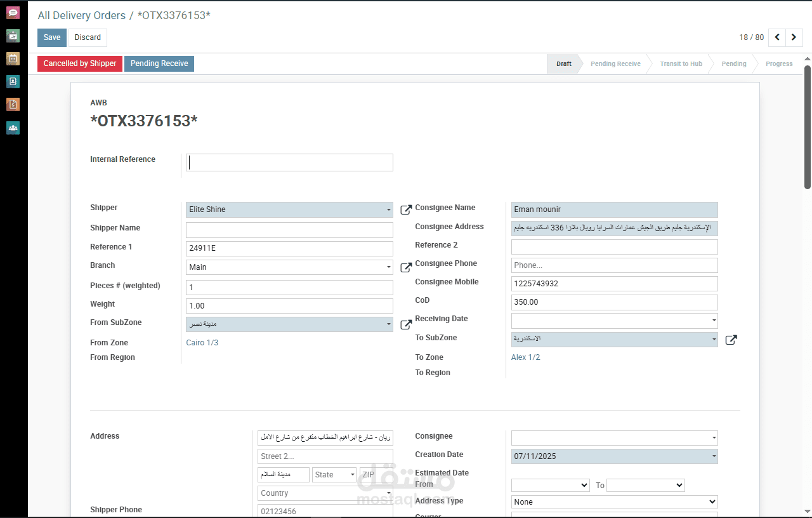
Task: Click the Weight field 1.00
Action: tap(289, 306)
